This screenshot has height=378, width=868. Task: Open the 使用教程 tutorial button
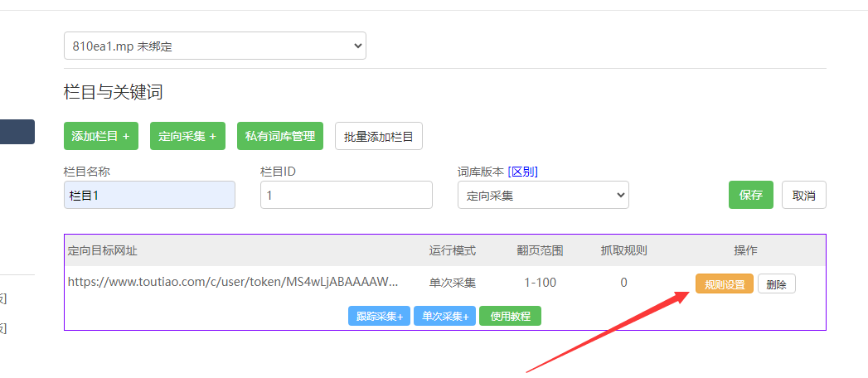click(x=510, y=316)
